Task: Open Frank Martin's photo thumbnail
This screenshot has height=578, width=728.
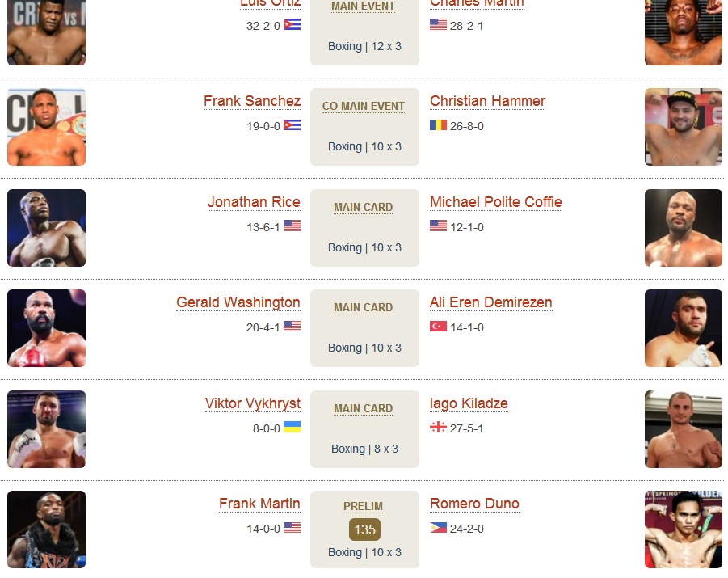Action: (x=46, y=529)
